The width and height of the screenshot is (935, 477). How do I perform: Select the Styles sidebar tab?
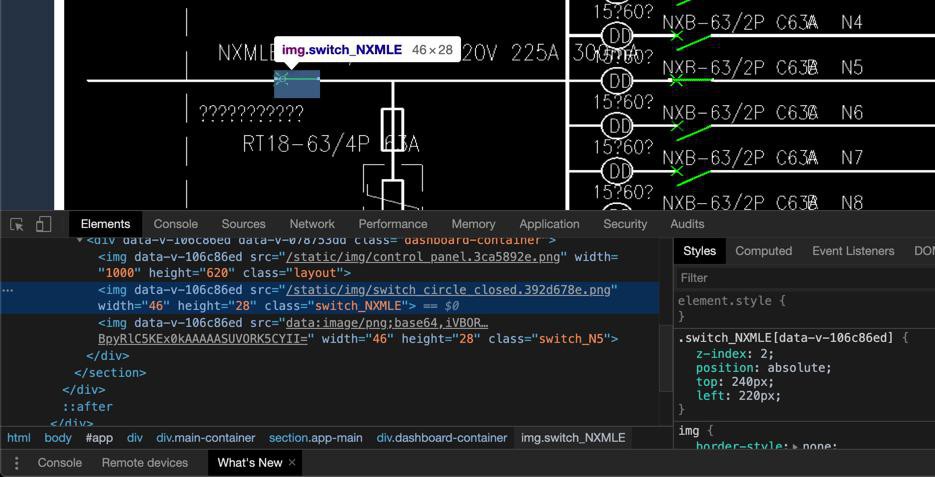coord(699,251)
